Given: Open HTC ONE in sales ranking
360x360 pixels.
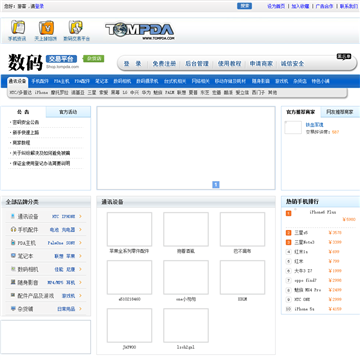Looking at the screenshot, I should (x=302, y=299).
